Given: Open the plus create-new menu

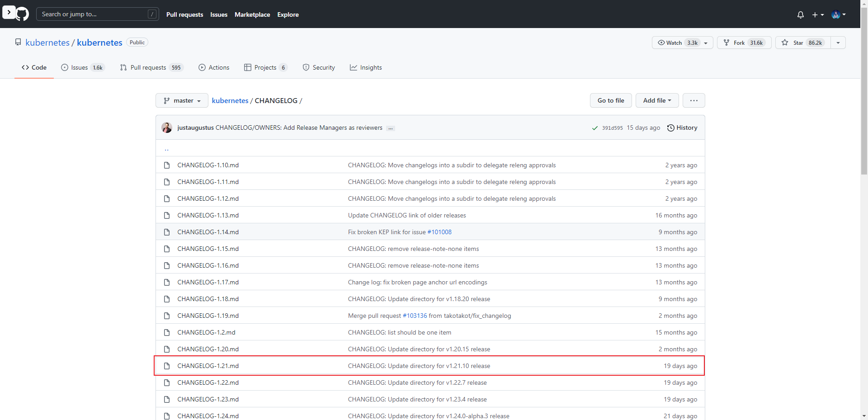Looking at the screenshot, I should [818, 14].
